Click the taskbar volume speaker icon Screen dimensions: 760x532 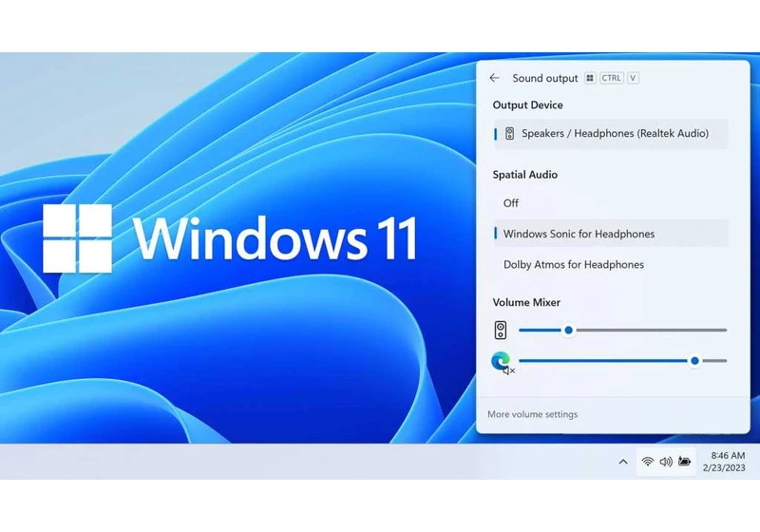click(666, 462)
